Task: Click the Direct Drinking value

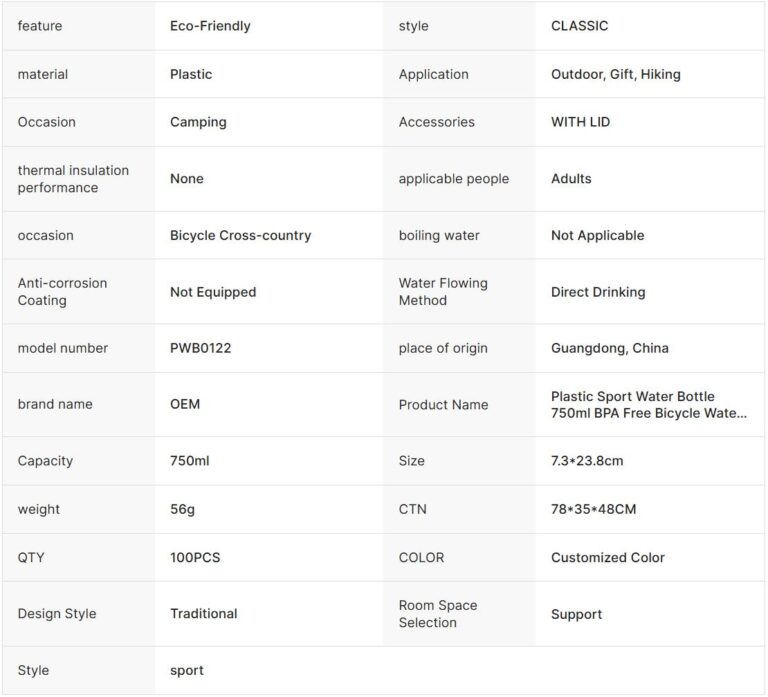Action: point(598,292)
